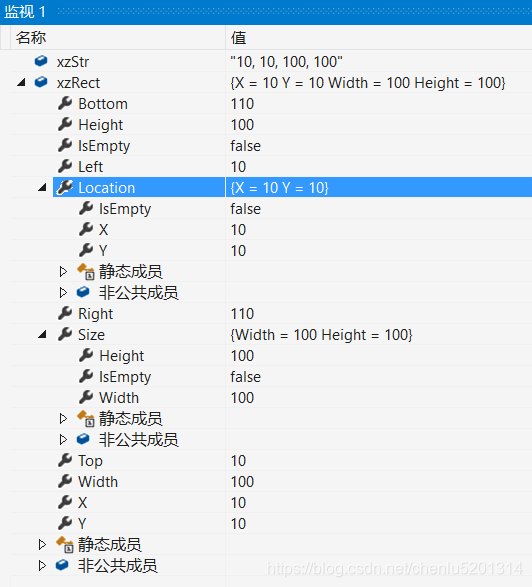The image size is (532, 587).
Task: Click the value 10 on the Left row
Action: click(238, 167)
